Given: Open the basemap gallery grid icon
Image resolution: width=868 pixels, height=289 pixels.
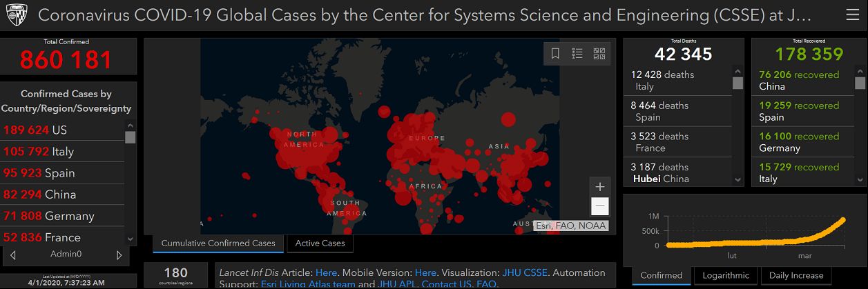Looking at the screenshot, I should coord(599,54).
